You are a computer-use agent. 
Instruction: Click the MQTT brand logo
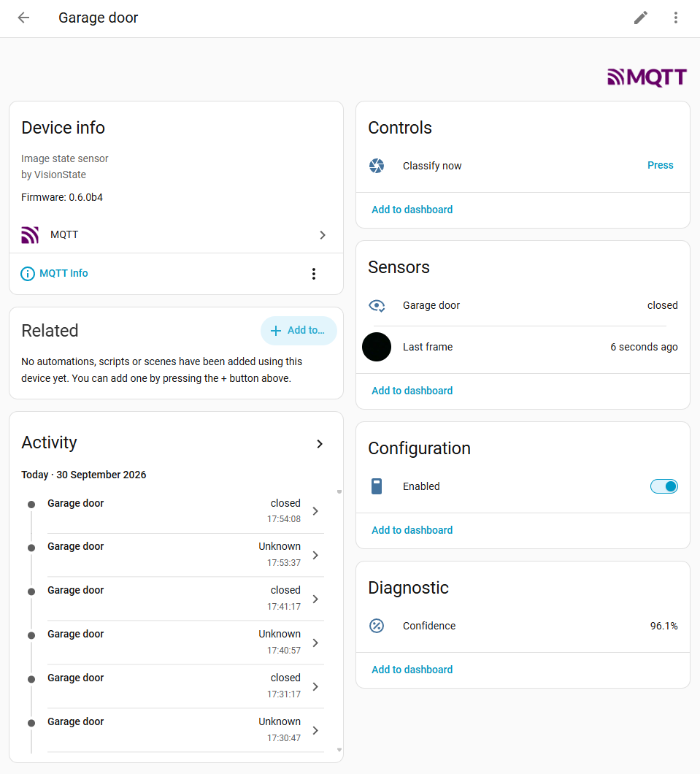(x=647, y=77)
